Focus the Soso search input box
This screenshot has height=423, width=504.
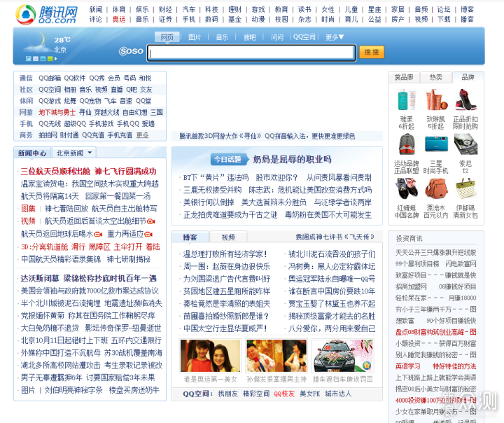(x=251, y=53)
